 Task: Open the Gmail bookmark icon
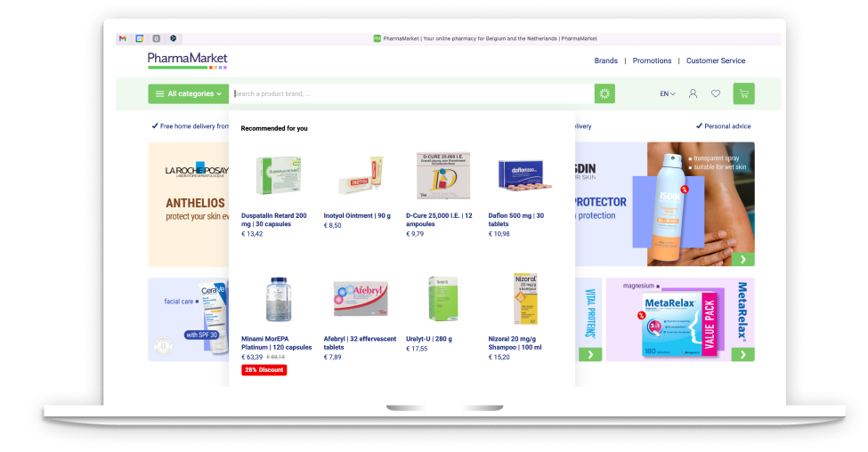point(123,39)
